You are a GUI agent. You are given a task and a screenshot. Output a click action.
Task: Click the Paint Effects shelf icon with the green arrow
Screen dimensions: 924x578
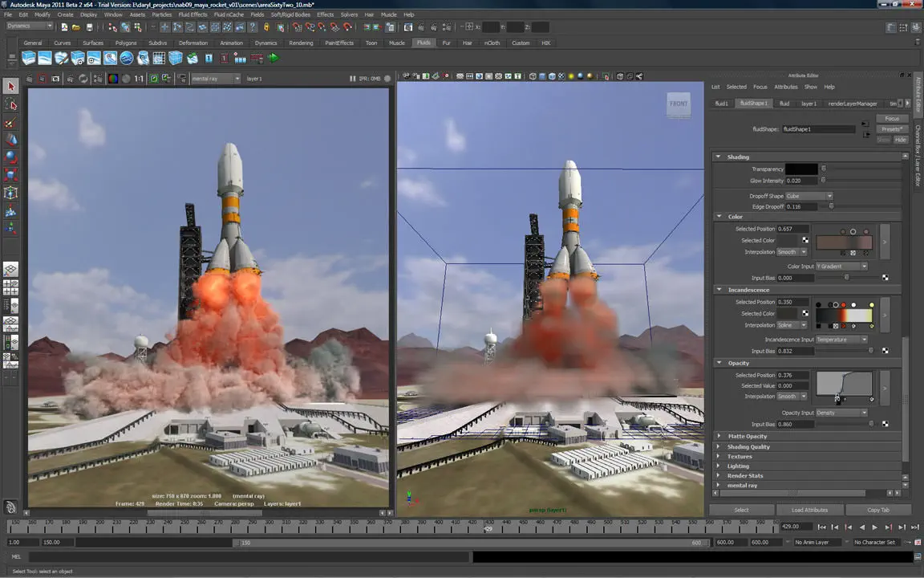pyautogui.click(x=274, y=58)
